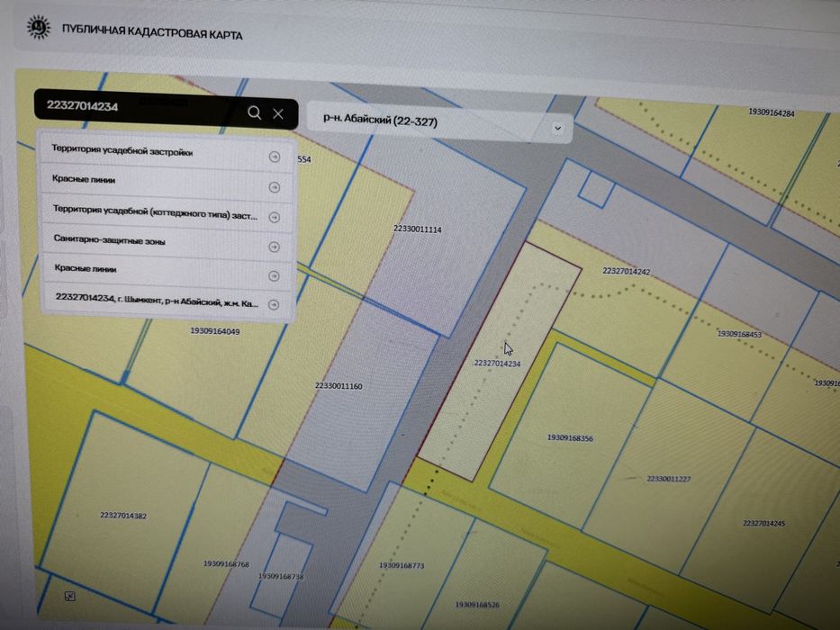Screen dimensions: 840x630
Task: Click parcel label 19309168738
Action: coord(281,576)
